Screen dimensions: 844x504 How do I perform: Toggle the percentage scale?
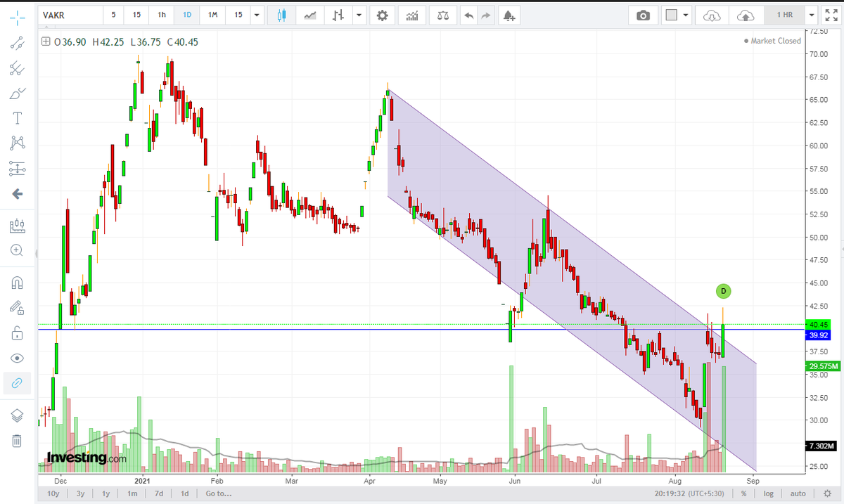pos(743,493)
